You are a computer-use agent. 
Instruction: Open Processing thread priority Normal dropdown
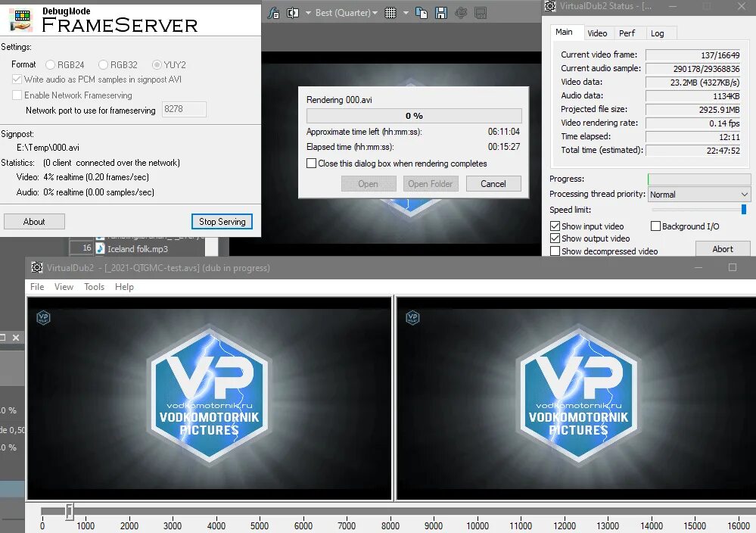[699, 195]
